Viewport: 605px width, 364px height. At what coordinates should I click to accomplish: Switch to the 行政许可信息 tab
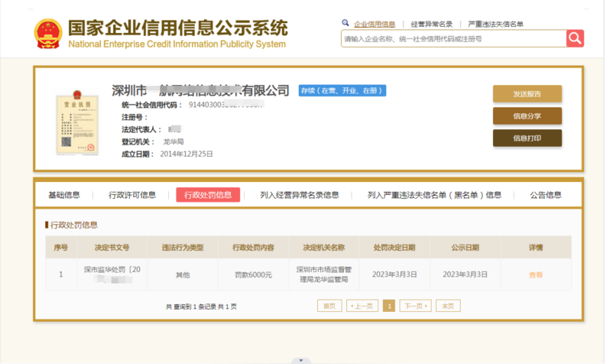132,195
